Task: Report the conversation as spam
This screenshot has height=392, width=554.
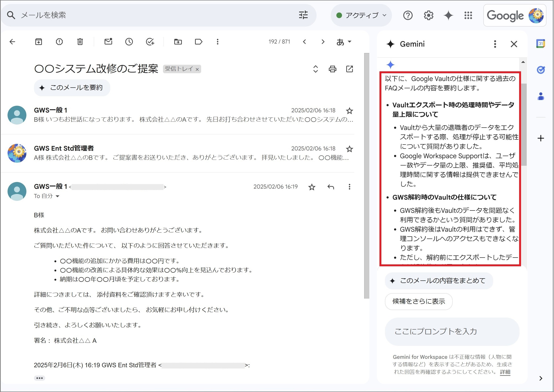Action: pyautogui.click(x=59, y=42)
